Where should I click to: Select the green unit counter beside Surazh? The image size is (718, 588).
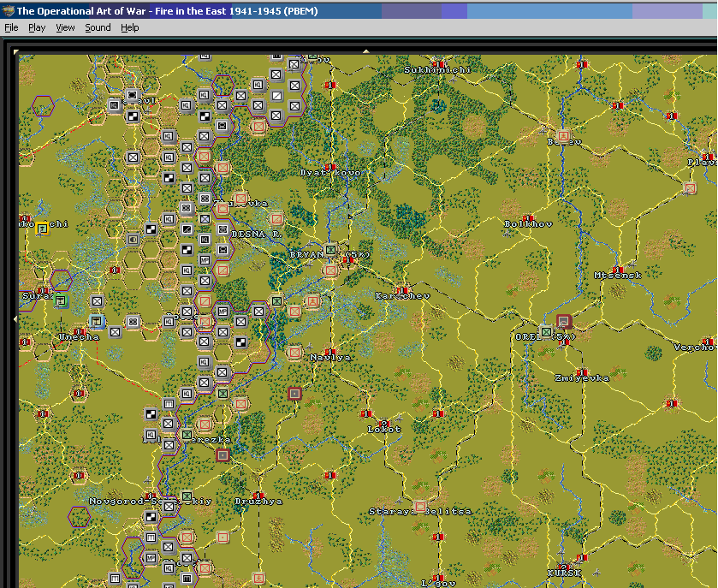coord(61,301)
